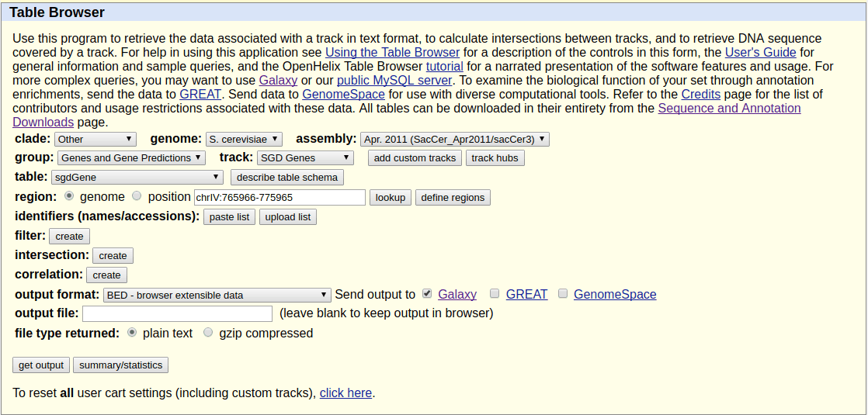Open the track SGD Genes dropdown
The image size is (868, 415).
305,158
